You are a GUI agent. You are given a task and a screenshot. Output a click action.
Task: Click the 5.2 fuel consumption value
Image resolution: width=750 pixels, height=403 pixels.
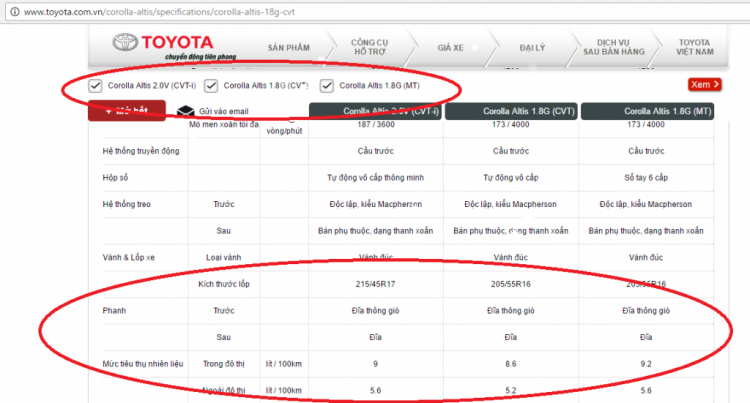[x=511, y=391]
